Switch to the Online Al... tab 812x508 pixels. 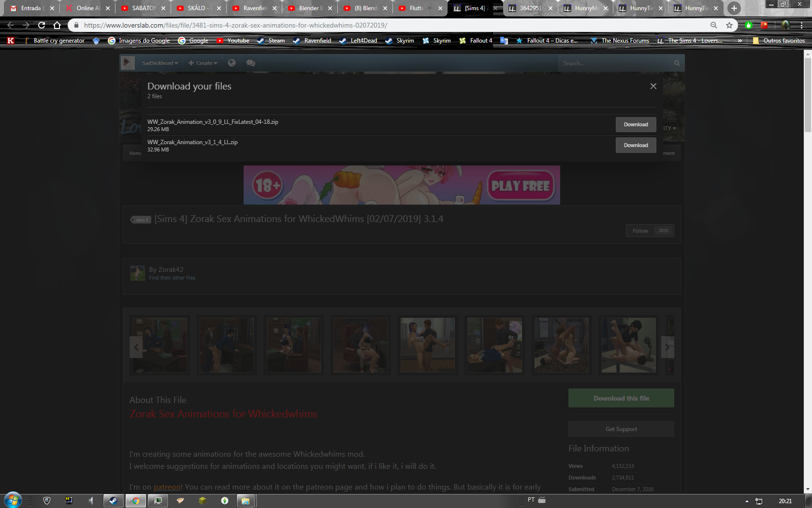point(88,8)
